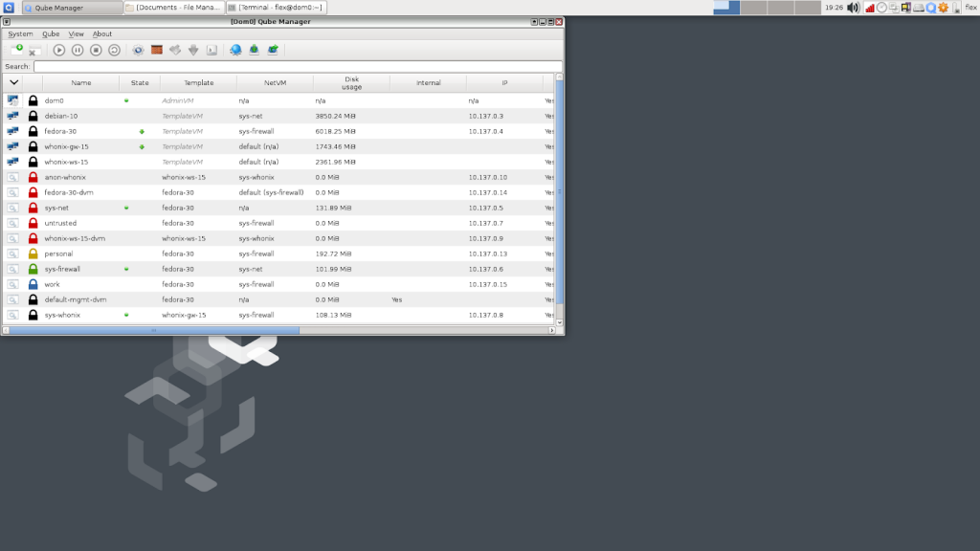Viewport: 980px width, 551px height.
Task: Click the backup qubes icon
Action: (x=254, y=50)
